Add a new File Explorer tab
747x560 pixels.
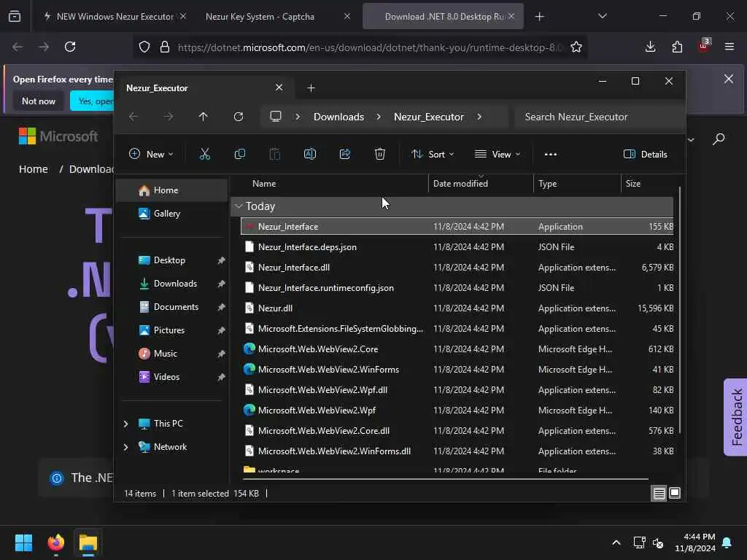(311, 88)
